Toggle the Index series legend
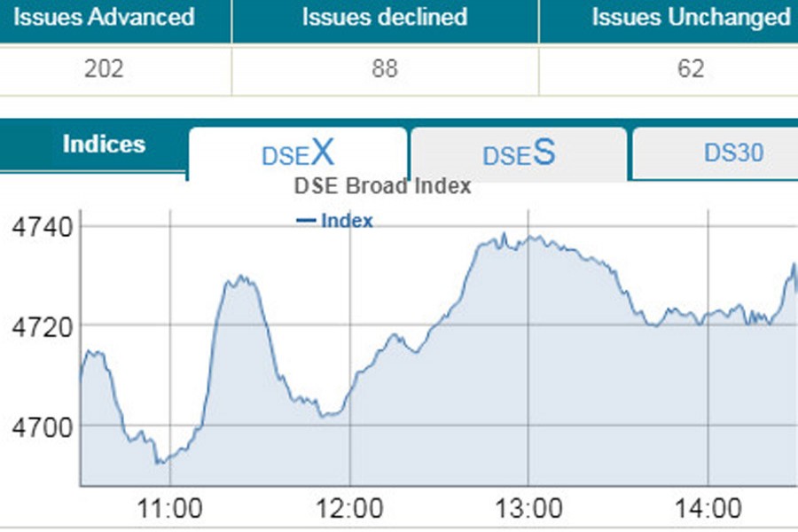This screenshot has width=798, height=532. [x=335, y=221]
